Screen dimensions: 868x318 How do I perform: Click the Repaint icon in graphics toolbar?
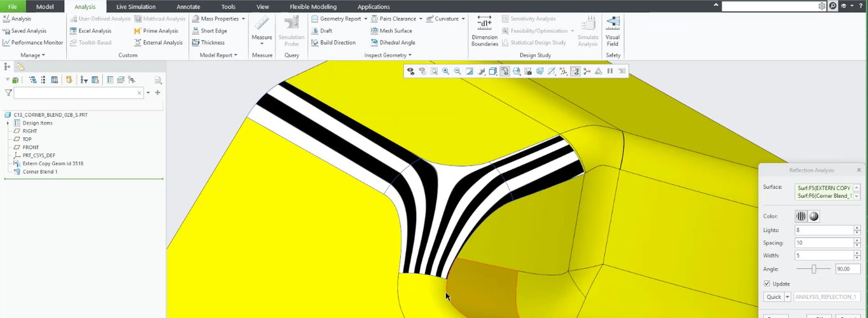[x=469, y=71]
